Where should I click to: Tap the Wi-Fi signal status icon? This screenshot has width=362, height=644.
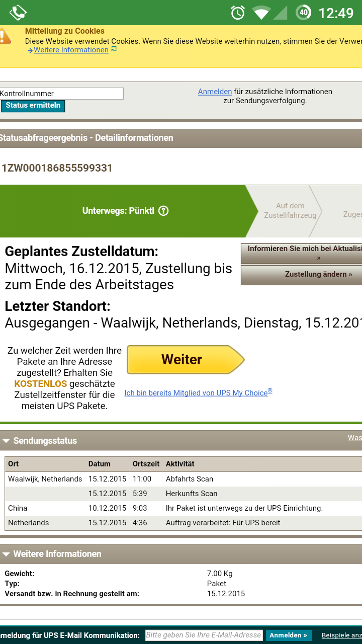coord(261,12)
